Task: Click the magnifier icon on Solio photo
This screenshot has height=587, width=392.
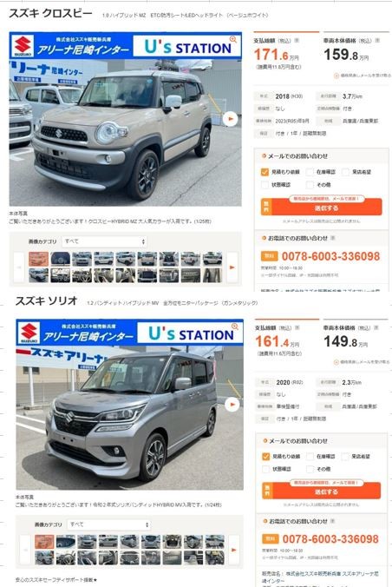Action: pos(235,326)
